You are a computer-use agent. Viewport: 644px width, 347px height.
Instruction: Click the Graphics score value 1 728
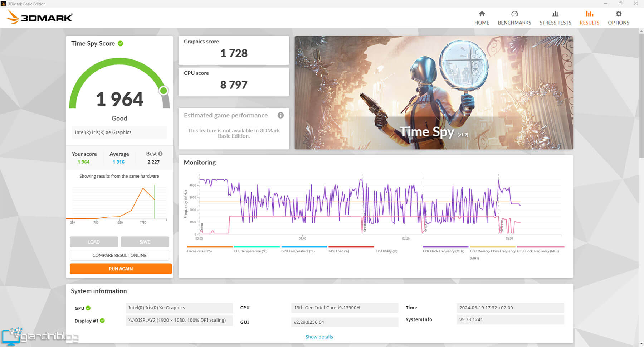tap(234, 53)
